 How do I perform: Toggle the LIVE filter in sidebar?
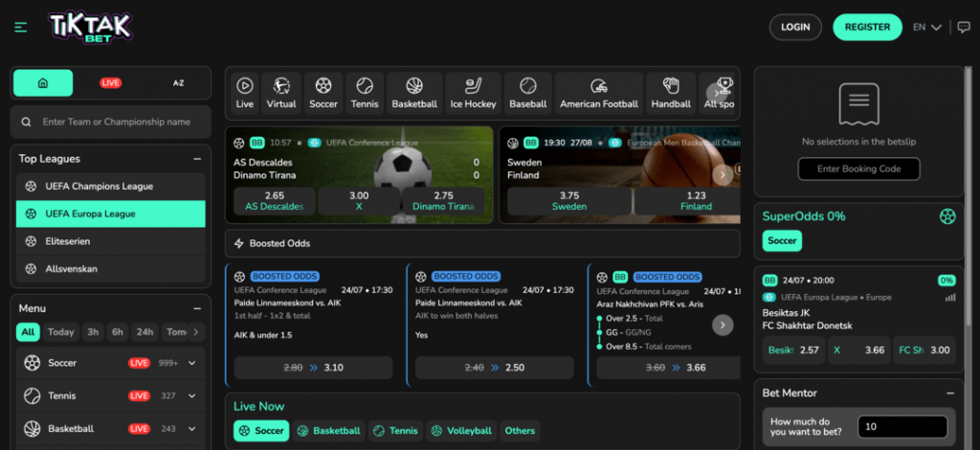(111, 83)
